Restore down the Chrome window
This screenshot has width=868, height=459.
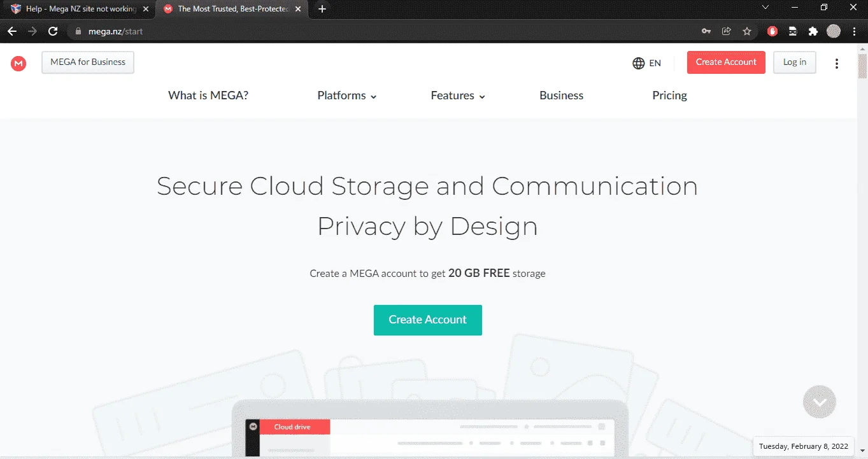[x=824, y=8]
